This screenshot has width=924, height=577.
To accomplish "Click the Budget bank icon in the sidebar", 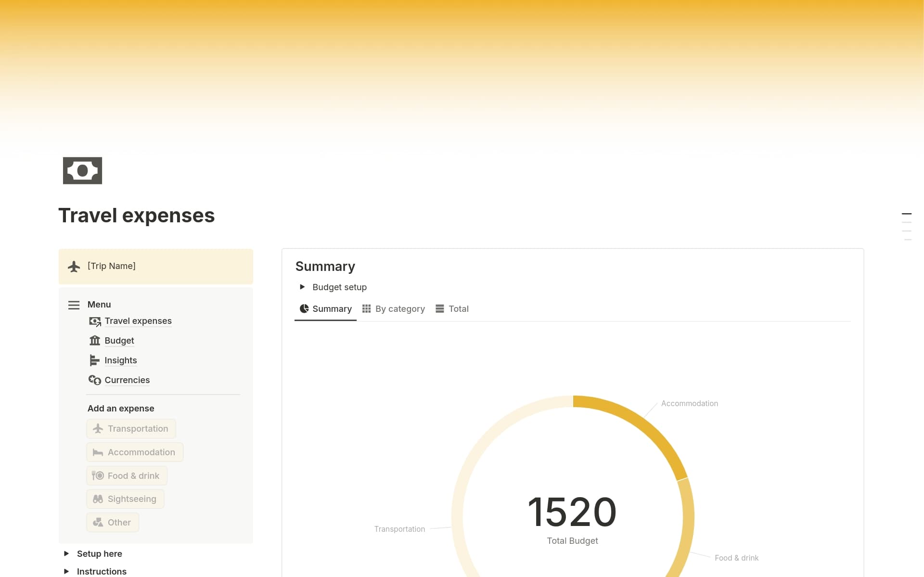I will click(95, 340).
